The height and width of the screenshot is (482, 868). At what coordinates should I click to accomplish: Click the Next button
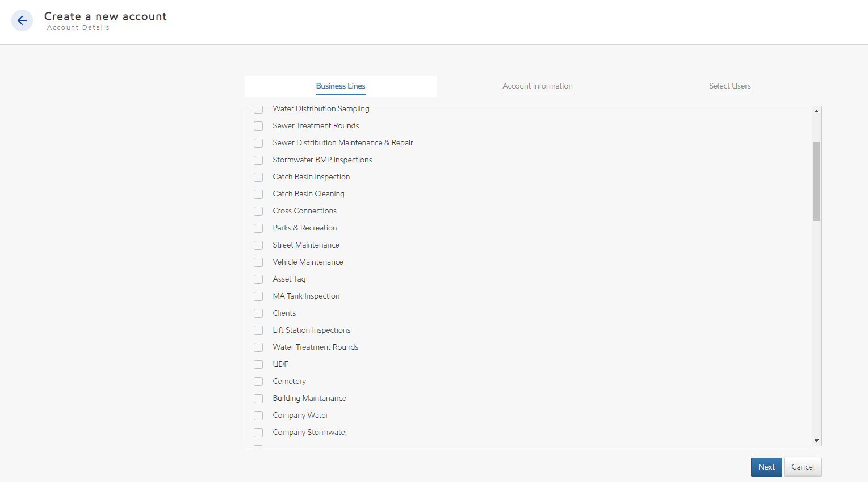point(766,467)
